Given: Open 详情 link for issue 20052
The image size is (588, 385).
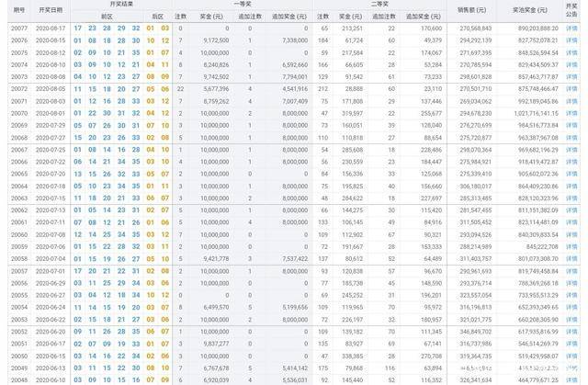Looking at the screenshot, I should click(571, 332).
